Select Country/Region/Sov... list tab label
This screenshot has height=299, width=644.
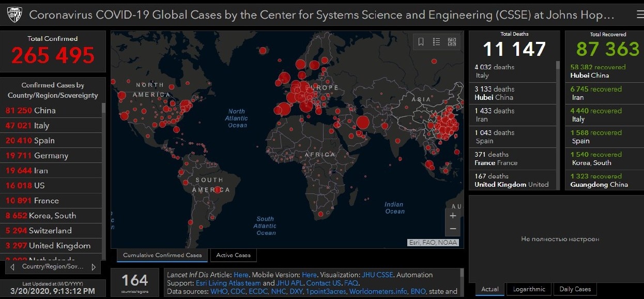53,267
